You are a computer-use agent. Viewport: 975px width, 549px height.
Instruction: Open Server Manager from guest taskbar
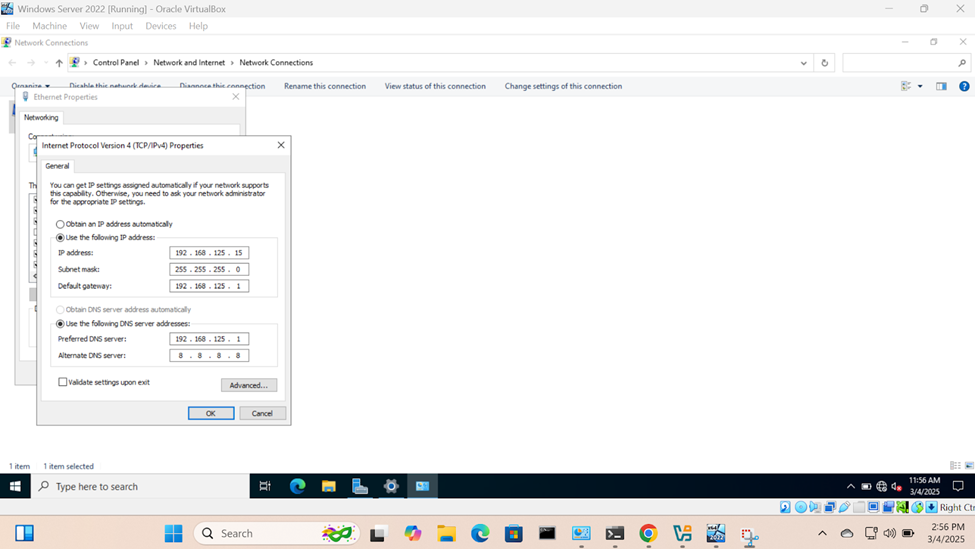pos(359,486)
